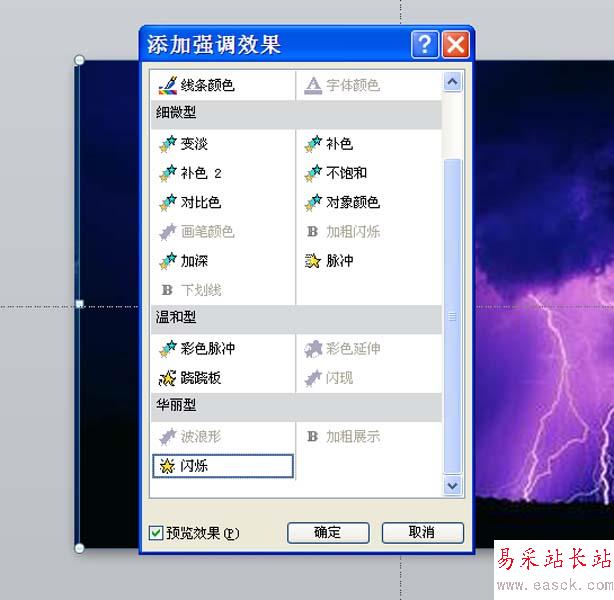Choose the 不饱和 effect icon

[x=313, y=173]
